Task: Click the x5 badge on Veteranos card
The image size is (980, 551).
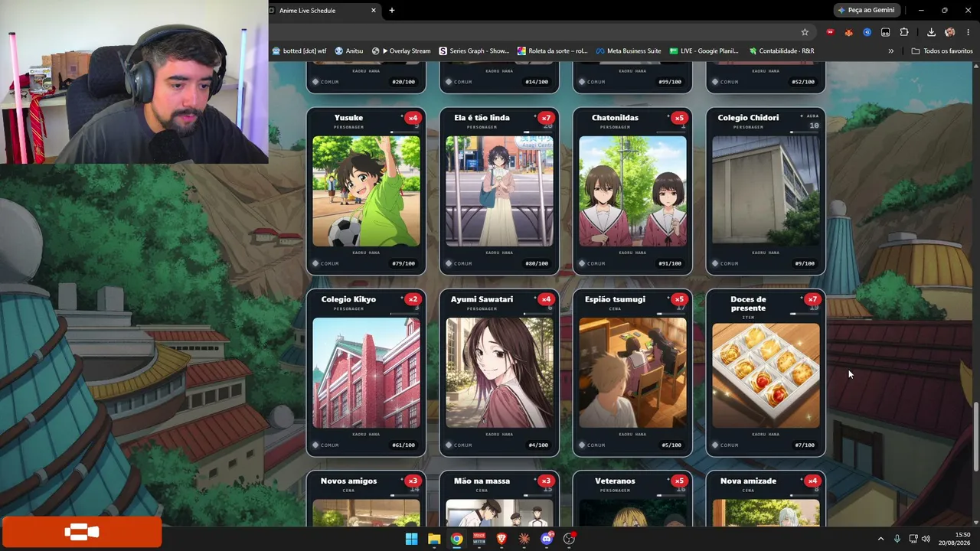Action: point(679,481)
